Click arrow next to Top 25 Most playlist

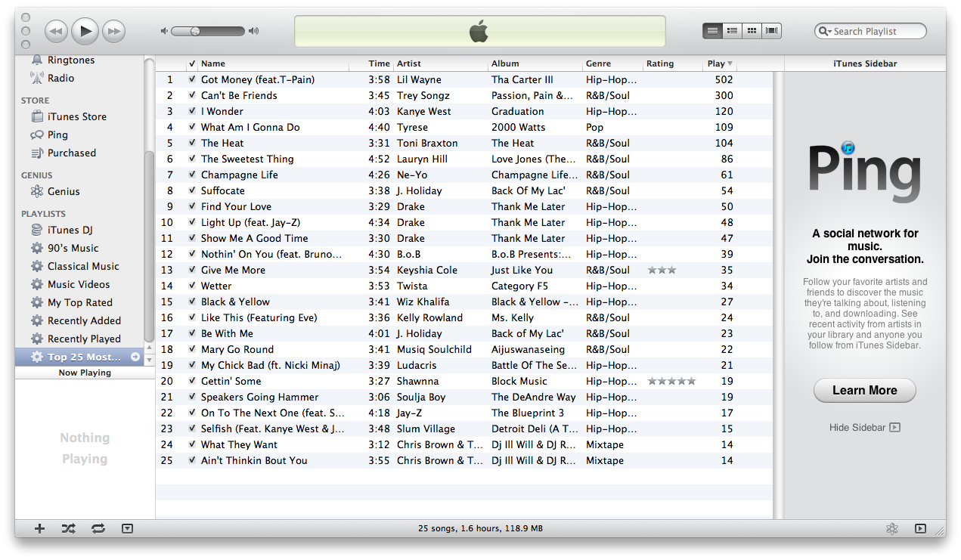pyautogui.click(x=135, y=357)
